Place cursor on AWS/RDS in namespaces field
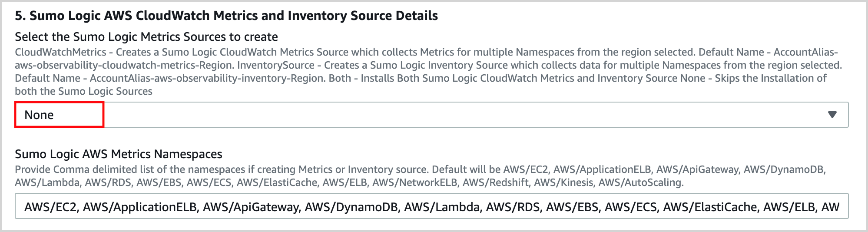This screenshot has height=232, width=868. [513, 207]
